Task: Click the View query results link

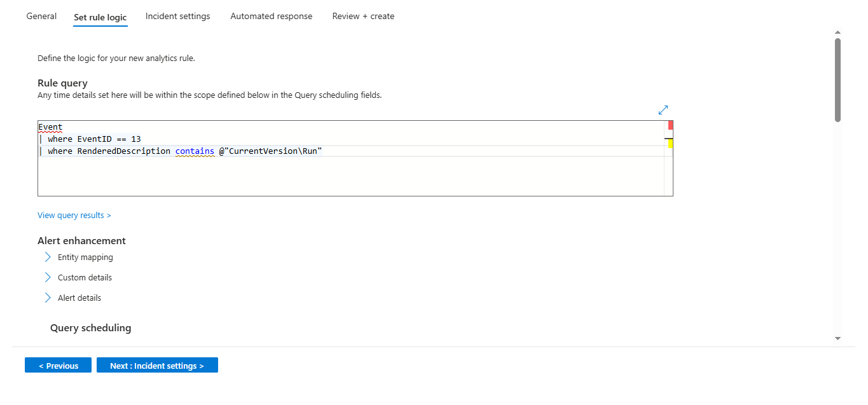Action: pyautogui.click(x=74, y=216)
